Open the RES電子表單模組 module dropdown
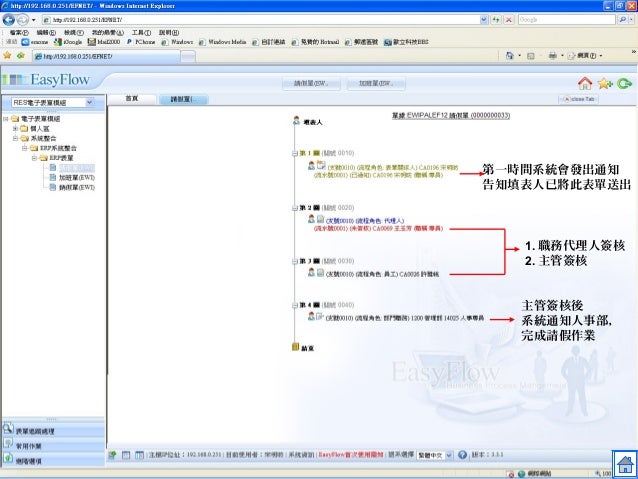The image size is (638, 479). click(90, 102)
